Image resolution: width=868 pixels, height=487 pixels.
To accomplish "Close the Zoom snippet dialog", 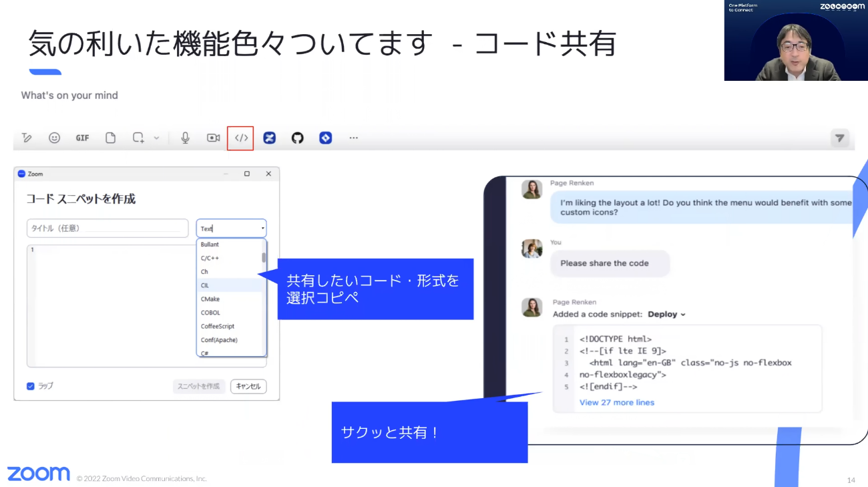I will [268, 174].
